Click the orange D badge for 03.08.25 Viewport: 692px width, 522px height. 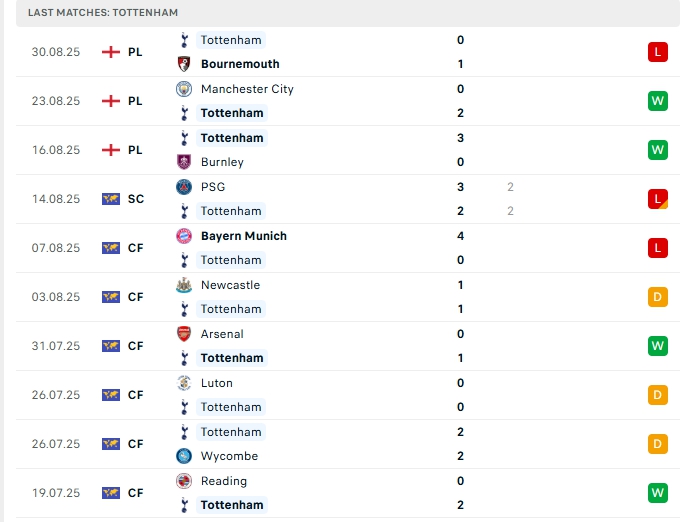[657, 297]
